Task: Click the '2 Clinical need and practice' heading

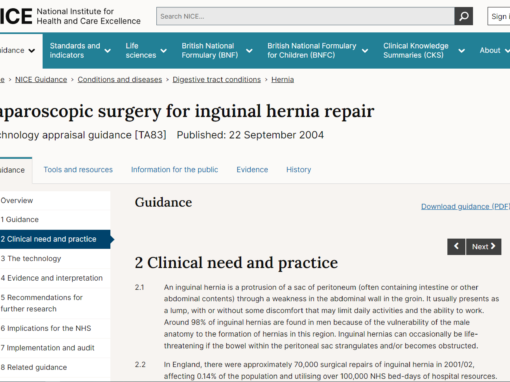Action: tap(236, 263)
